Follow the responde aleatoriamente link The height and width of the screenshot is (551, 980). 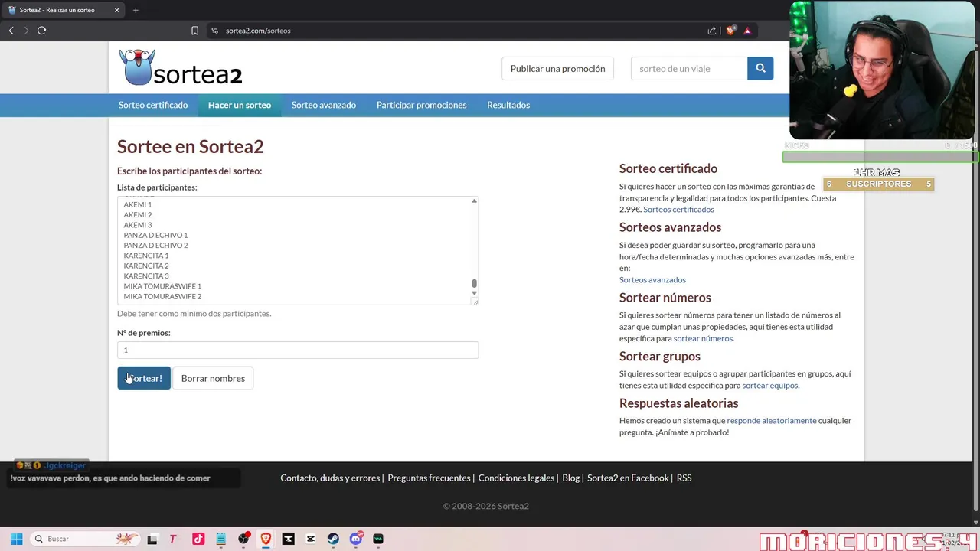pos(771,420)
